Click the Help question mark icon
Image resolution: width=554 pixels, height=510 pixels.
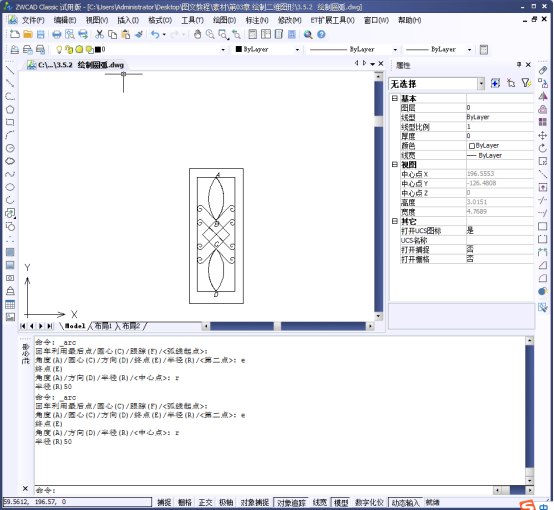(x=321, y=34)
